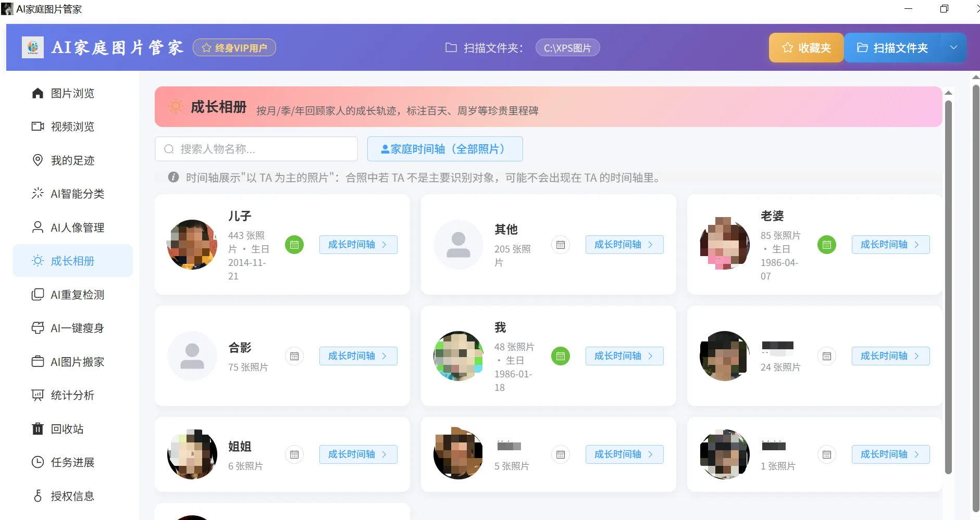Open AI一键瘦身 in the sidebar
This screenshot has width=980, height=520.
pos(72,328)
